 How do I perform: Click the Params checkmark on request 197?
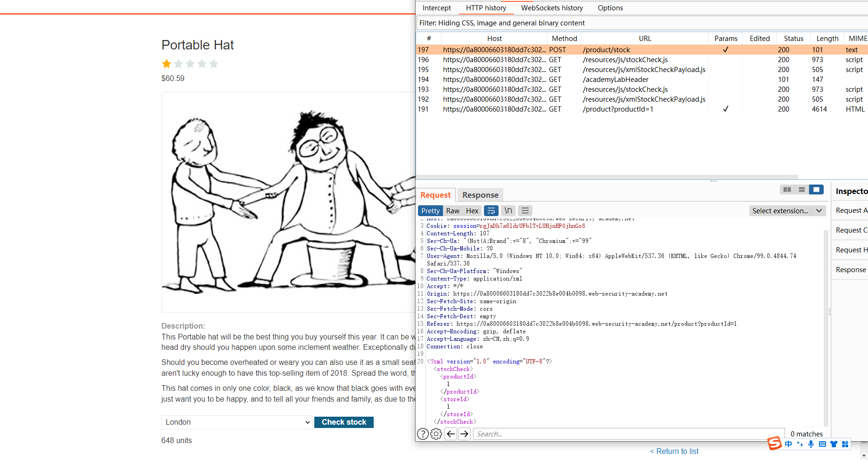click(x=725, y=49)
